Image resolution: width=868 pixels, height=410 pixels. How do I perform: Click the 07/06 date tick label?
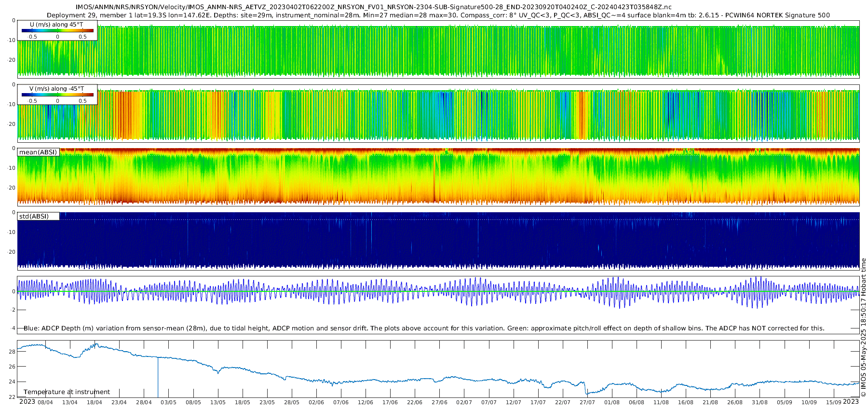click(x=341, y=402)
